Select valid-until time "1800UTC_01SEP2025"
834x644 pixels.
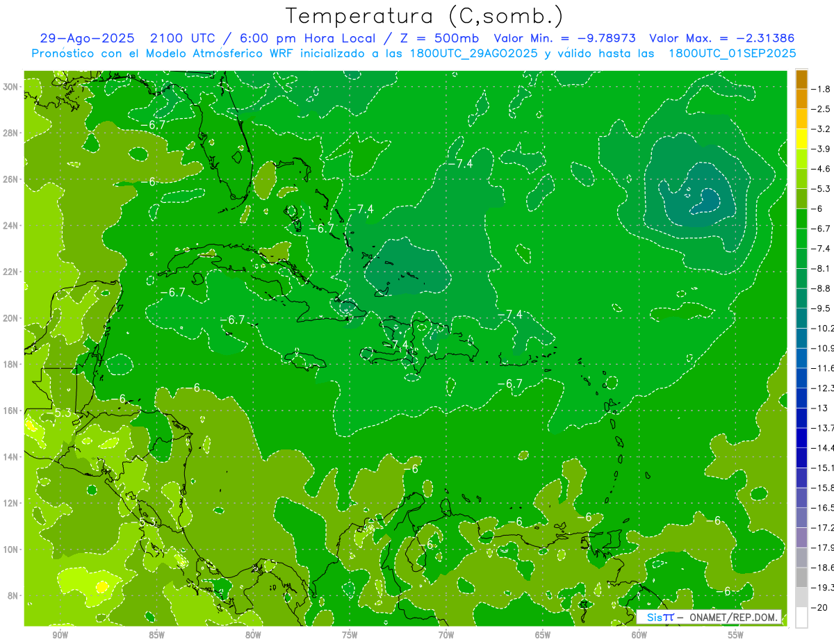[x=731, y=53]
